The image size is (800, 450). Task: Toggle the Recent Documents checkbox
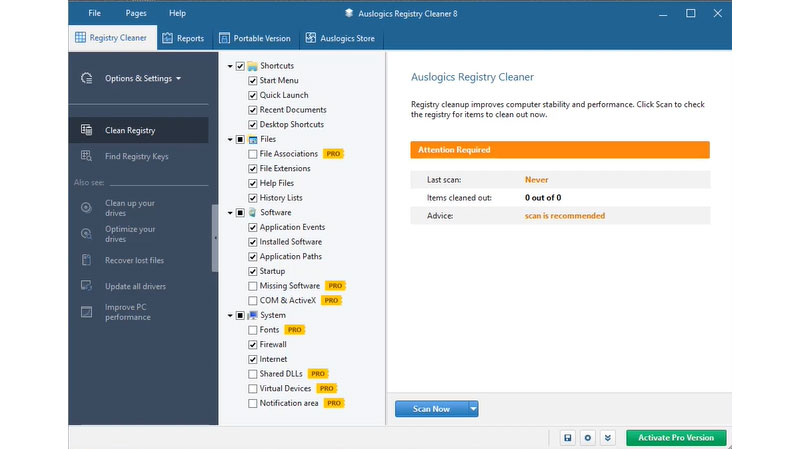[x=253, y=110]
